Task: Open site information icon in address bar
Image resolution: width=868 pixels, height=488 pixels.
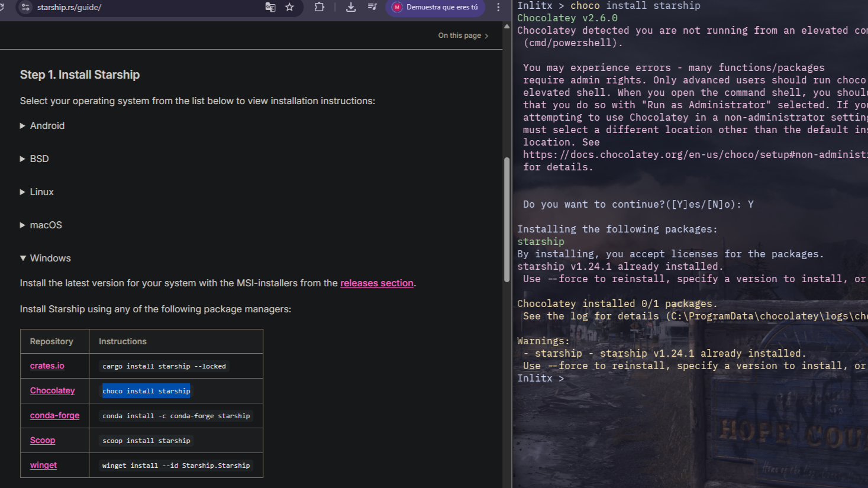Action: click(25, 7)
